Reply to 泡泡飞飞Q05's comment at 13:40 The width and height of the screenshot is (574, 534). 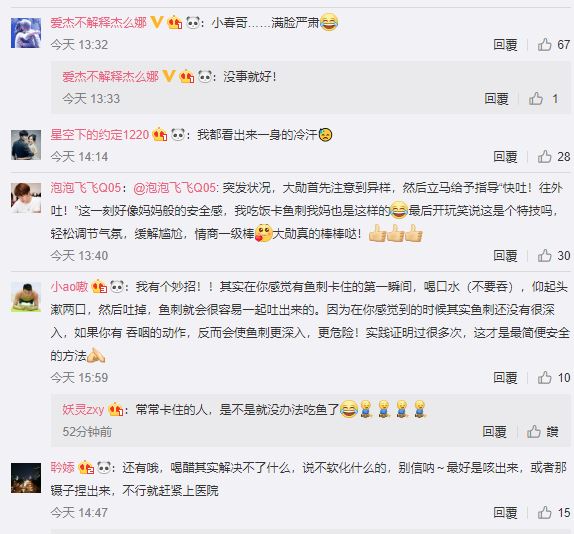(x=505, y=255)
